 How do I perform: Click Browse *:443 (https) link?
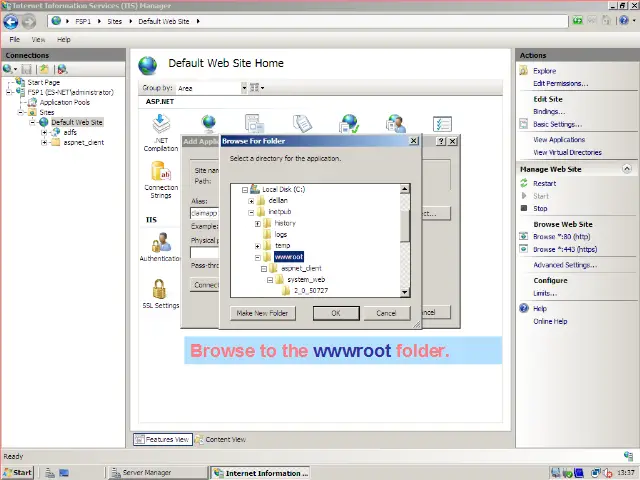pyautogui.click(x=565, y=249)
